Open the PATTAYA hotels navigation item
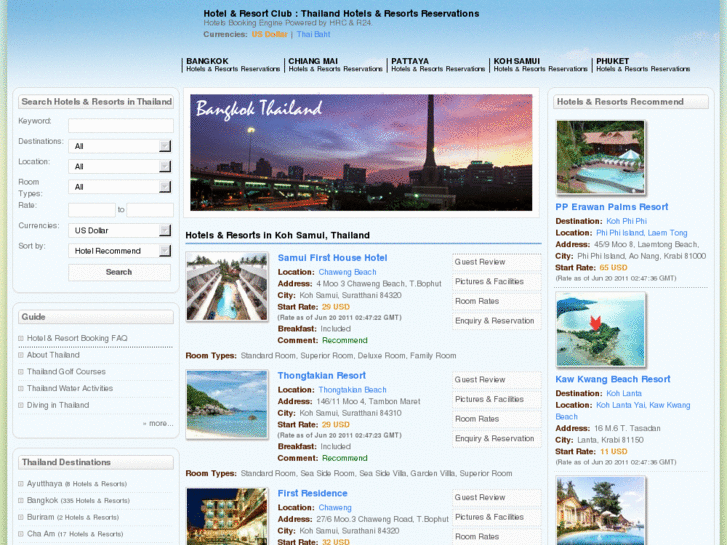 coord(438,64)
